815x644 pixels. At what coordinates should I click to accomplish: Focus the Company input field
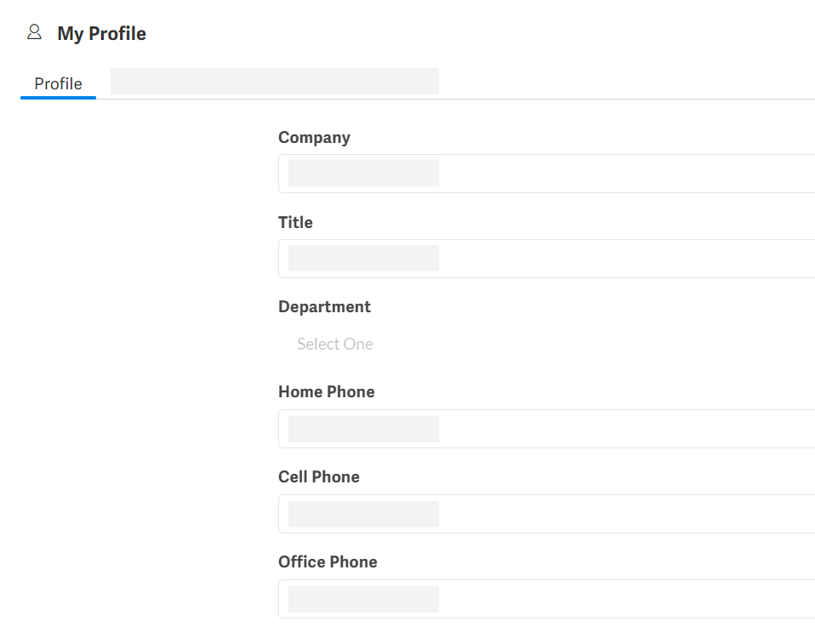(x=546, y=174)
